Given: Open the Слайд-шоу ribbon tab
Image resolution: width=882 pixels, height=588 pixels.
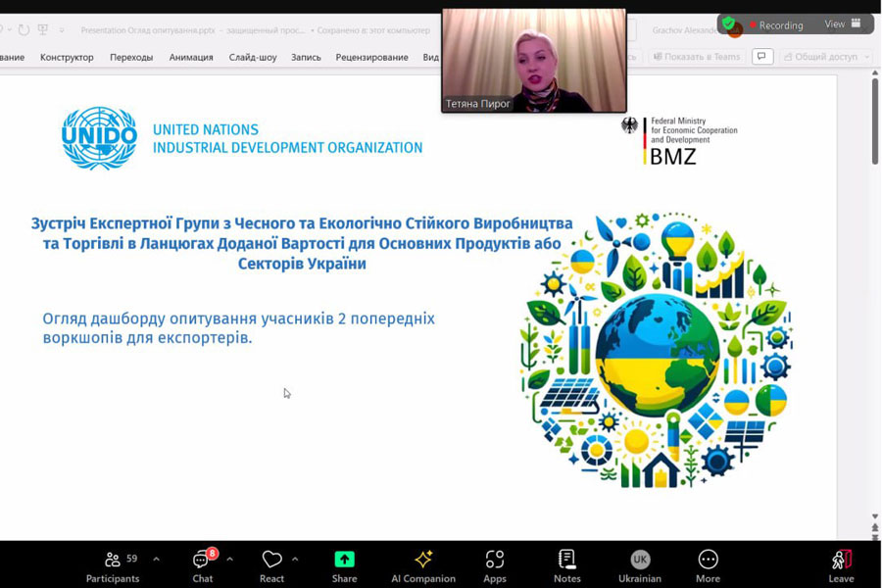Looking at the screenshot, I should (253, 57).
